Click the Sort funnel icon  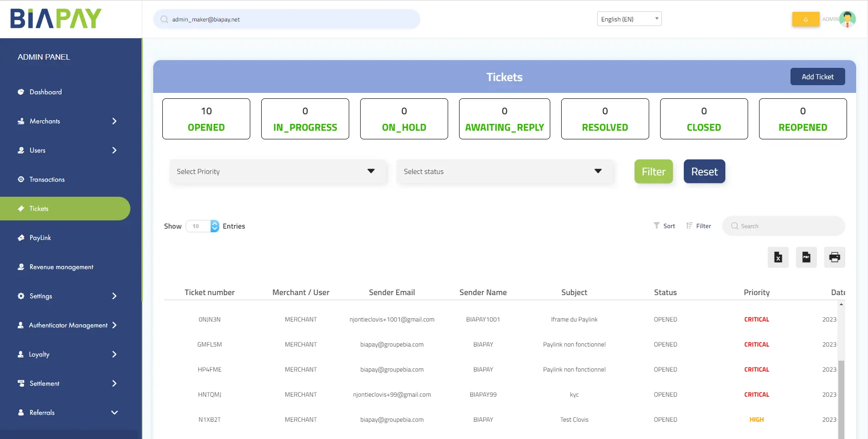[x=656, y=226]
